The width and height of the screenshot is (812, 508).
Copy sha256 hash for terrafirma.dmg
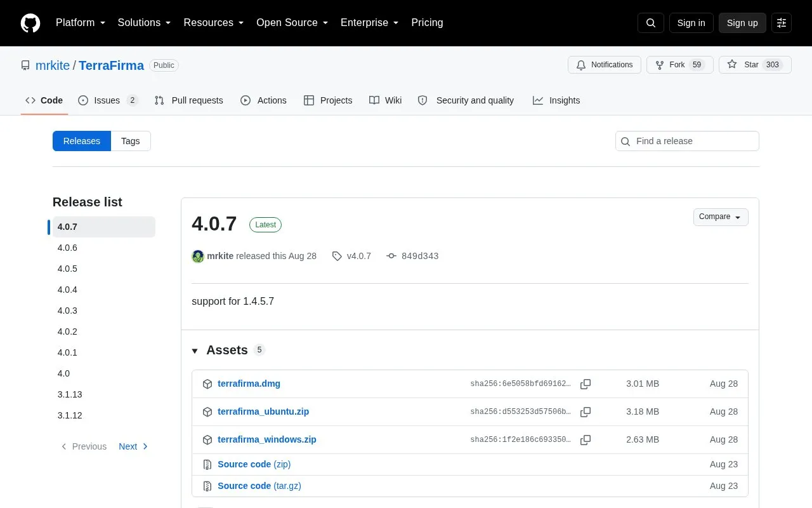[586, 384]
